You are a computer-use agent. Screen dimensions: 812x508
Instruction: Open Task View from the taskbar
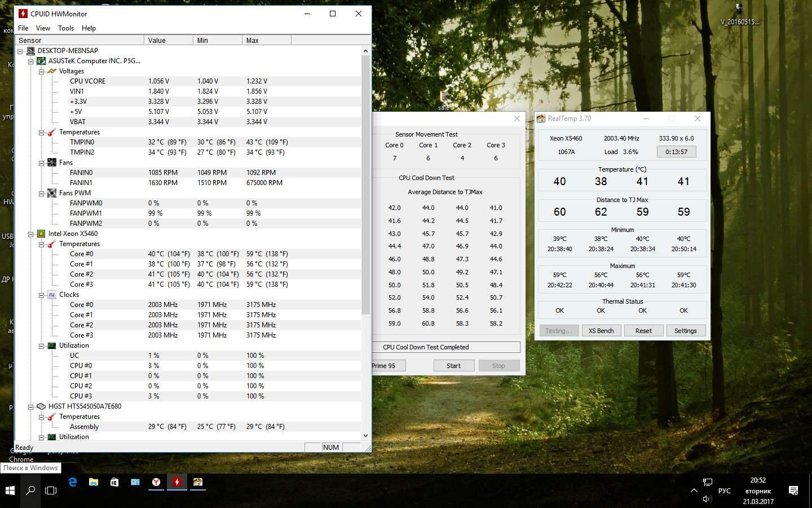[x=51, y=490]
